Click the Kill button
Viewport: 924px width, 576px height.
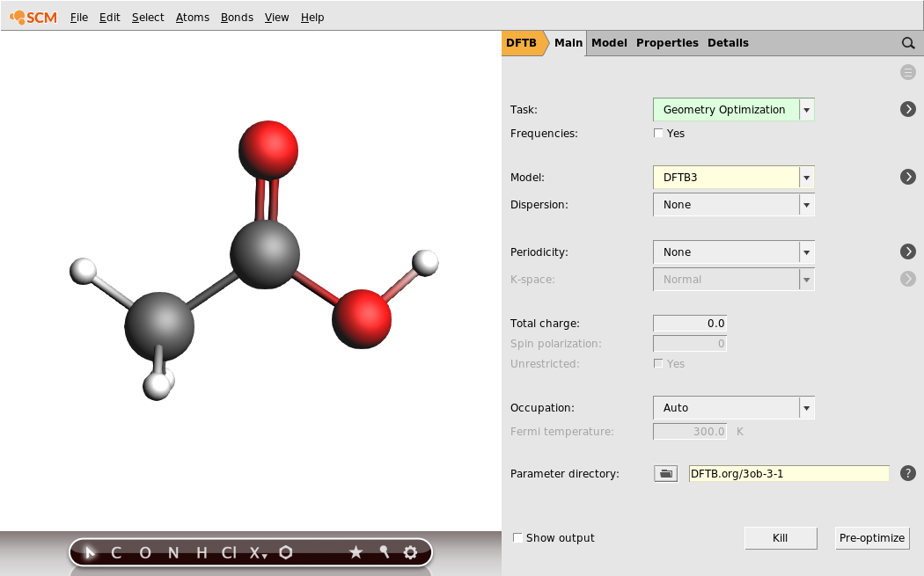[x=781, y=537]
